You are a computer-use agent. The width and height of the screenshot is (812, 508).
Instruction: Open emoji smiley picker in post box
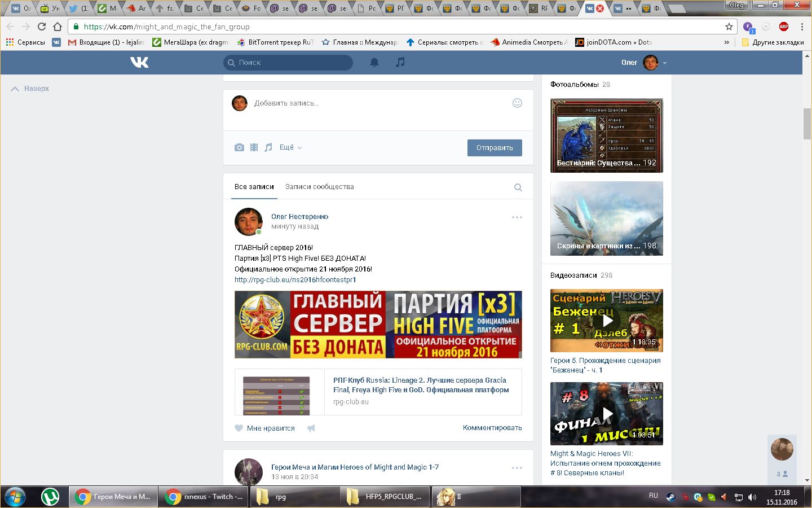coord(517,103)
